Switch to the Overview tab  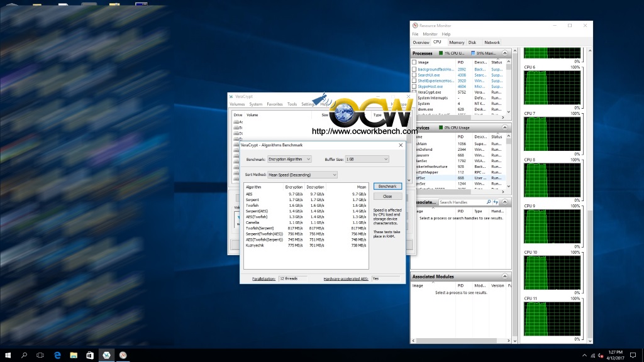(x=421, y=42)
